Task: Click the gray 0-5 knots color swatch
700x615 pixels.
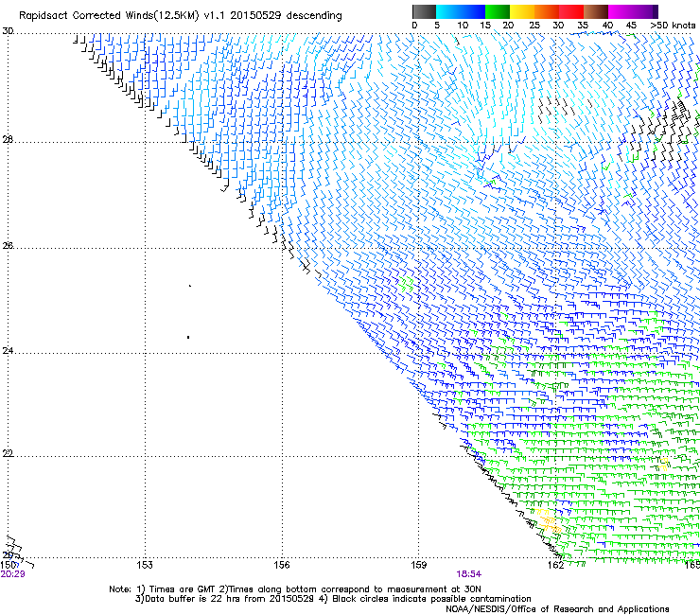Action: click(424, 11)
